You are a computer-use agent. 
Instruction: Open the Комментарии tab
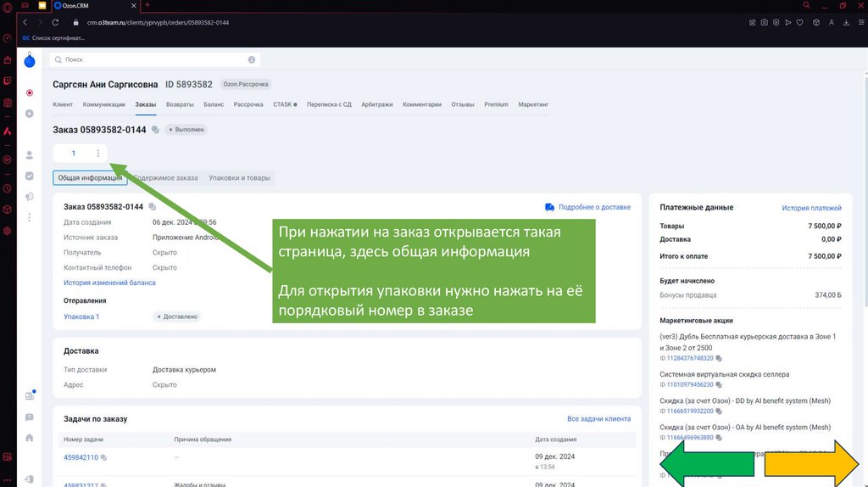pyautogui.click(x=422, y=104)
